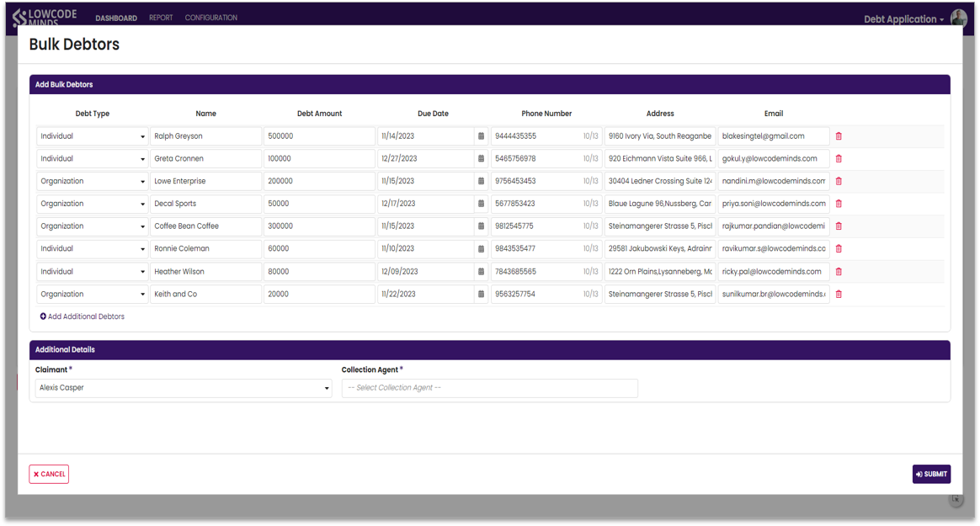The image size is (980, 526).
Task: Delete the Coffee Bean Coffee row
Action: pyautogui.click(x=839, y=226)
